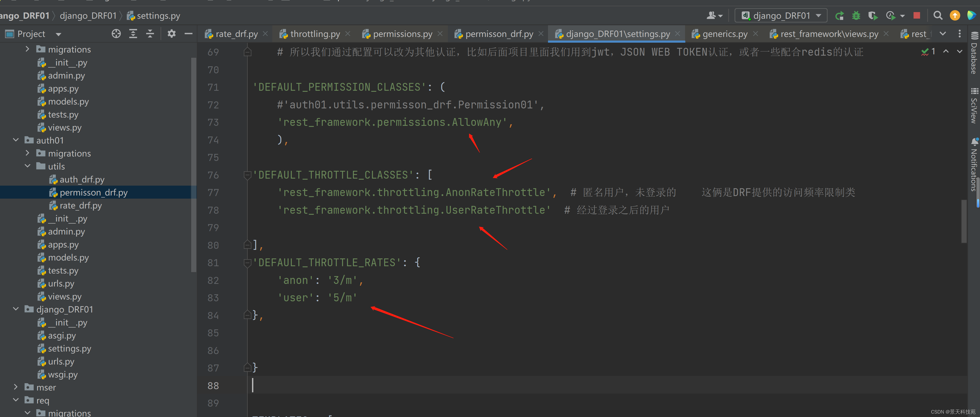Expand all items in Project panel

point(133,34)
